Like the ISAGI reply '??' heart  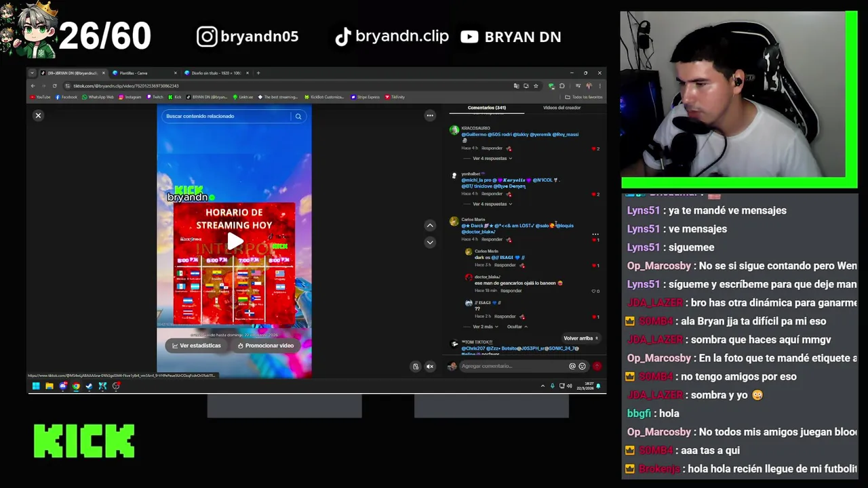[x=595, y=317]
